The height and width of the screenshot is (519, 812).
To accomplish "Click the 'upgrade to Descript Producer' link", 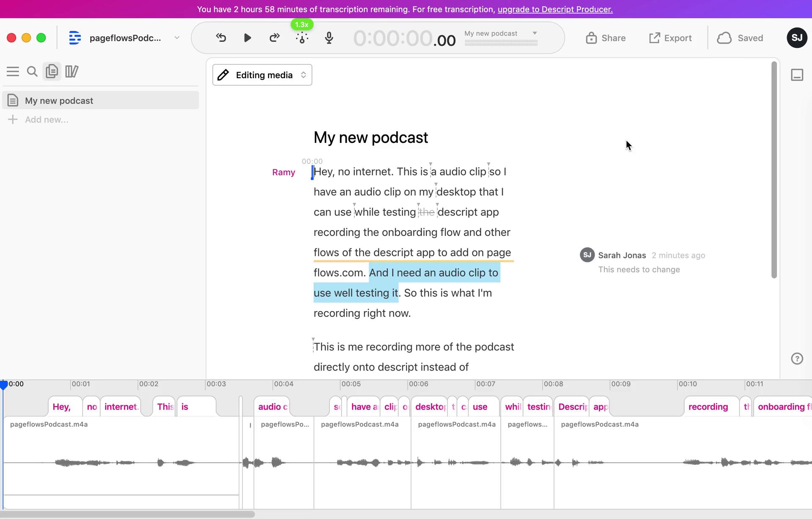I will (555, 9).
